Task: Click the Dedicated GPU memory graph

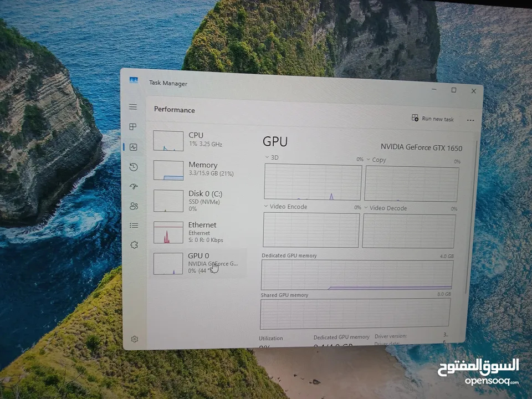Action: coord(357,275)
